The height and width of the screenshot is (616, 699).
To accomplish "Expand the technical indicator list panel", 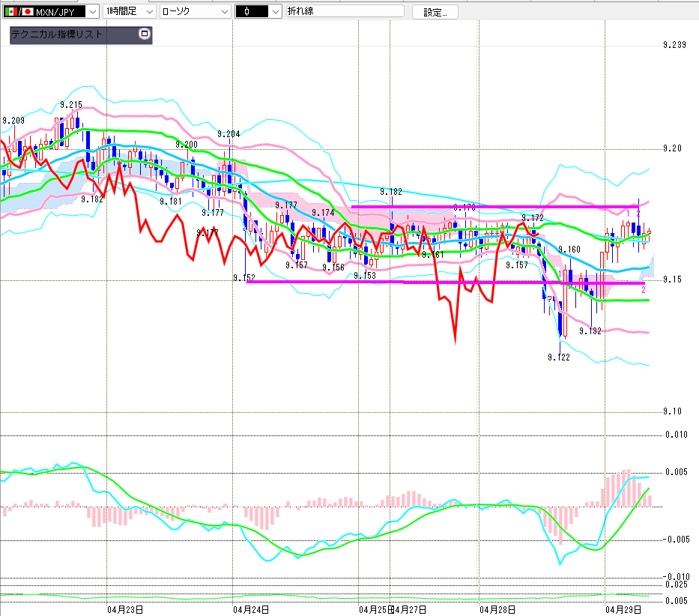I will tap(145, 34).
